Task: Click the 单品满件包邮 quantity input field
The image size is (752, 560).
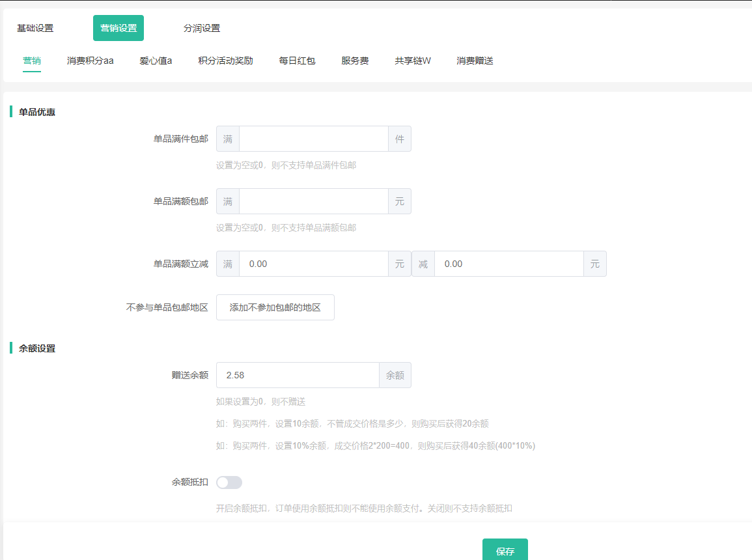Action: pyautogui.click(x=313, y=139)
